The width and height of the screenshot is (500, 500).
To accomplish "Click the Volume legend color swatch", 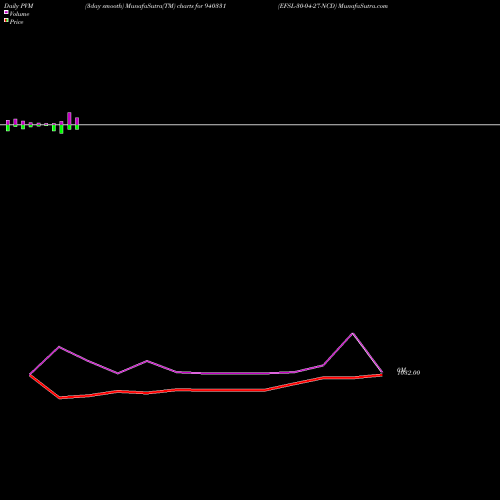I will tap(6, 12).
